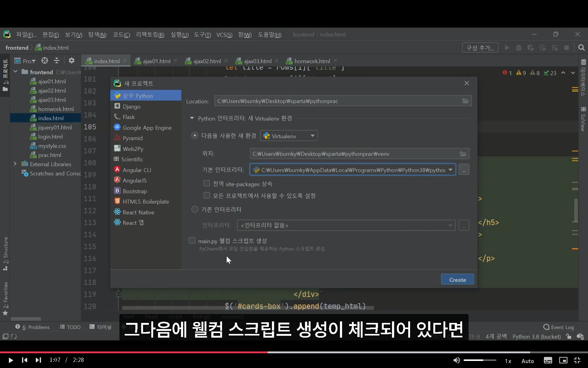Collapse all in project panel
588x368 pixels.
coord(57,60)
